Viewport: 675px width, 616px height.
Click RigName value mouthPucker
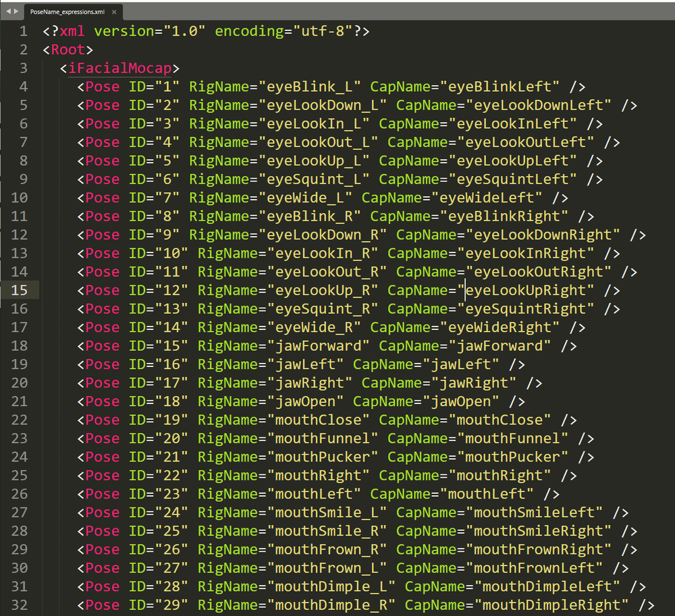pyautogui.click(x=323, y=457)
